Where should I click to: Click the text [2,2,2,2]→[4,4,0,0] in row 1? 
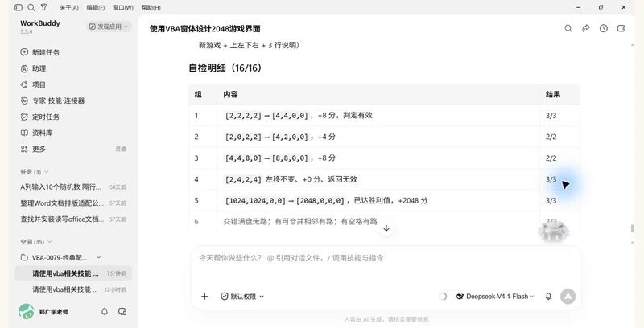coord(266,116)
